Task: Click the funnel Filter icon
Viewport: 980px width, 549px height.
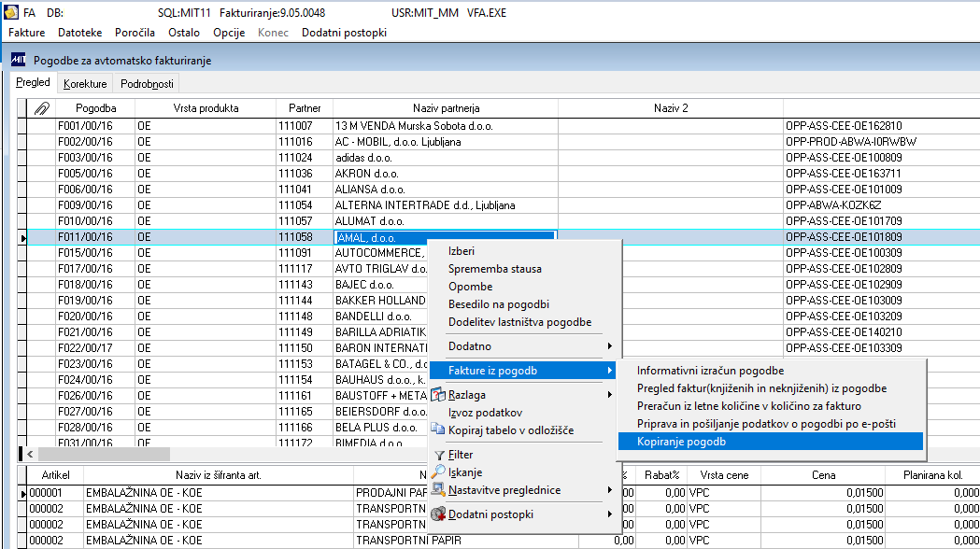Action: (438, 455)
